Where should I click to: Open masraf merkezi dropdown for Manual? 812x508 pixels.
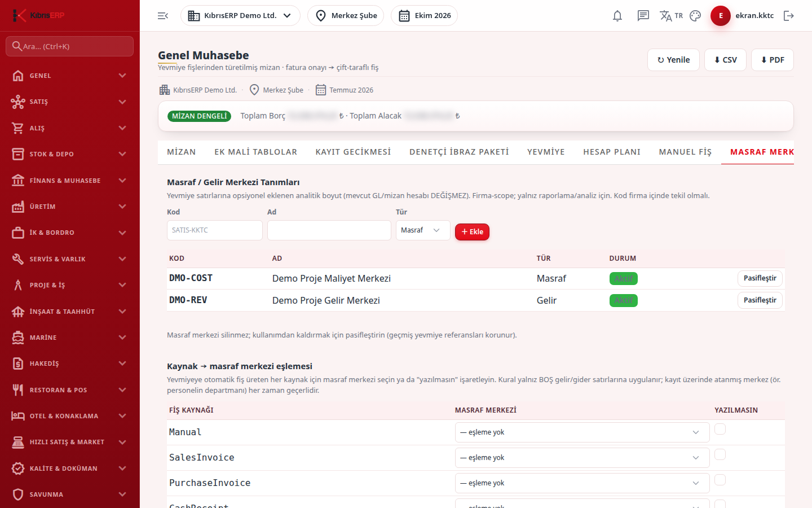[582, 432]
